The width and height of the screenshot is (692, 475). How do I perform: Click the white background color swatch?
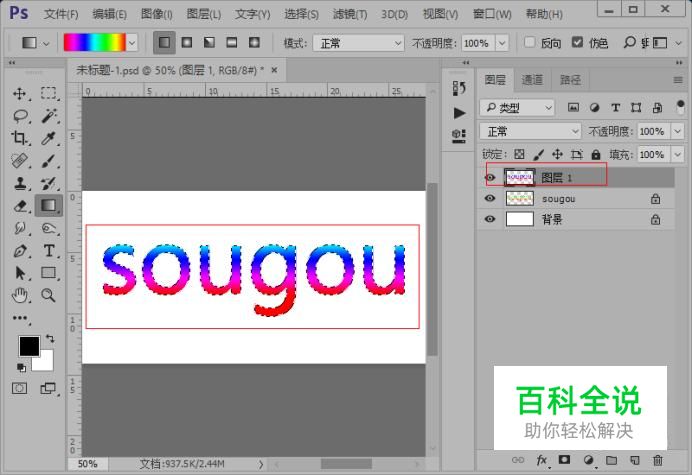[x=45, y=363]
